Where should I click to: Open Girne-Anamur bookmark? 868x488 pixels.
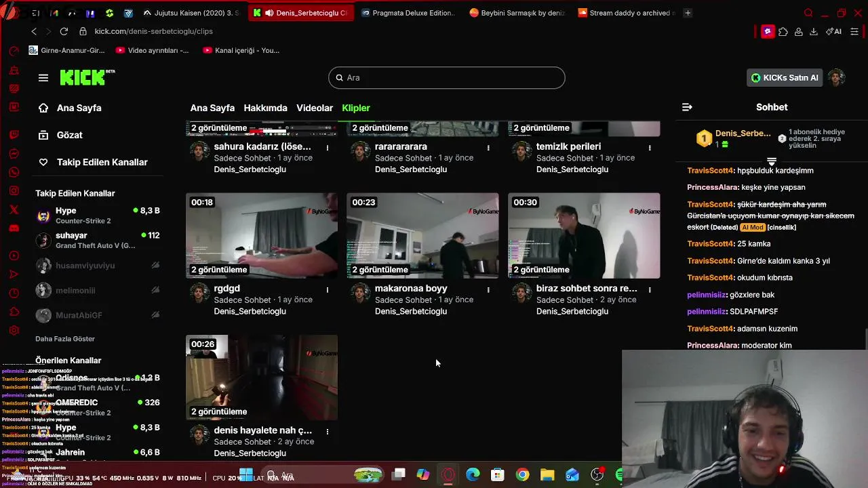67,50
